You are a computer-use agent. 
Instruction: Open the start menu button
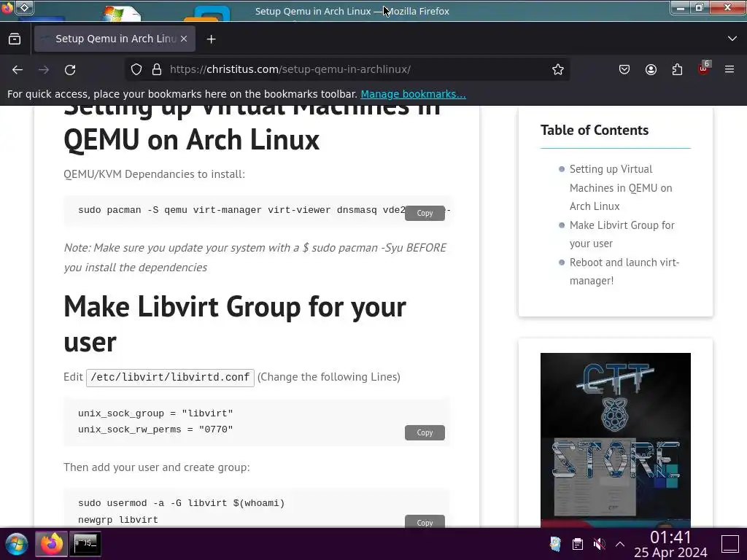pyautogui.click(x=17, y=544)
